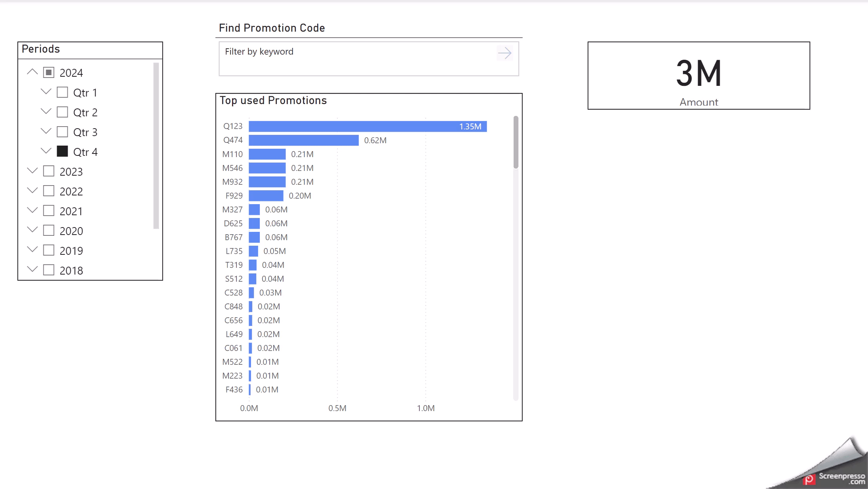Expand the 2019 year chevron
The image size is (868, 489).
(x=32, y=250)
